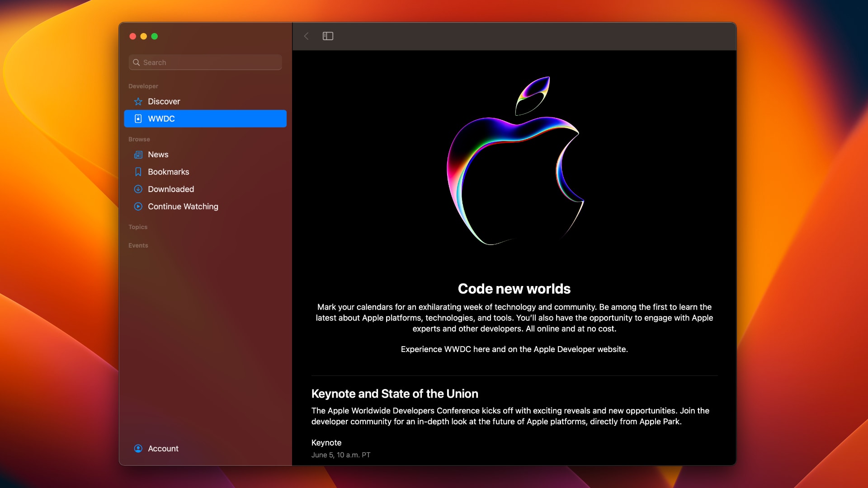Screen dimensions: 868x488
Task: Select the WWDC icon in sidebar
Action: coord(138,119)
